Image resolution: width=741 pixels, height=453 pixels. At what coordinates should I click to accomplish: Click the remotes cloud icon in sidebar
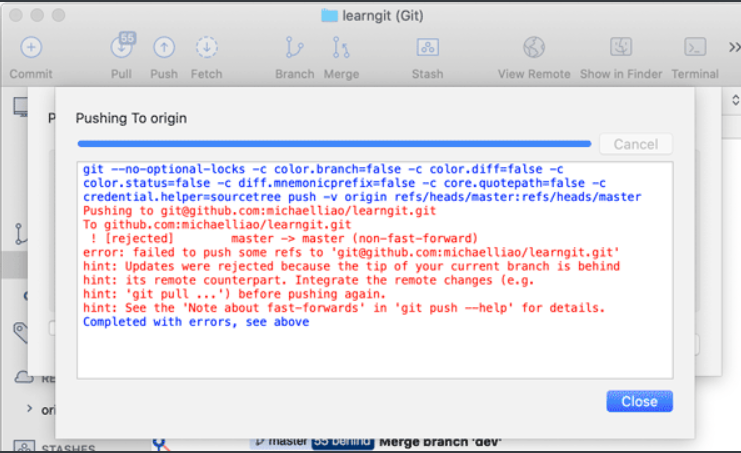[x=24, y=377]
